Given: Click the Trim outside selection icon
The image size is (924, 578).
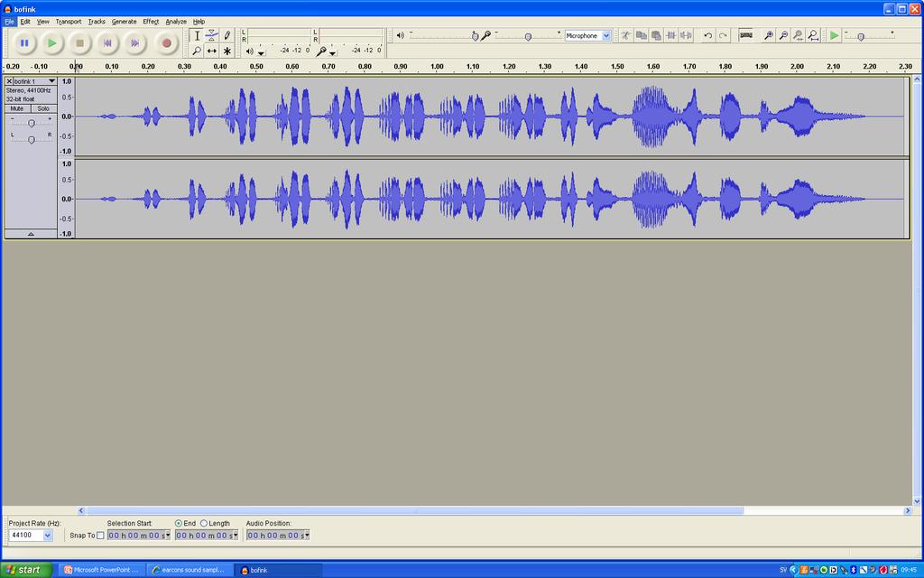Looking at the screenshot, I should click(x=670, y=35).
